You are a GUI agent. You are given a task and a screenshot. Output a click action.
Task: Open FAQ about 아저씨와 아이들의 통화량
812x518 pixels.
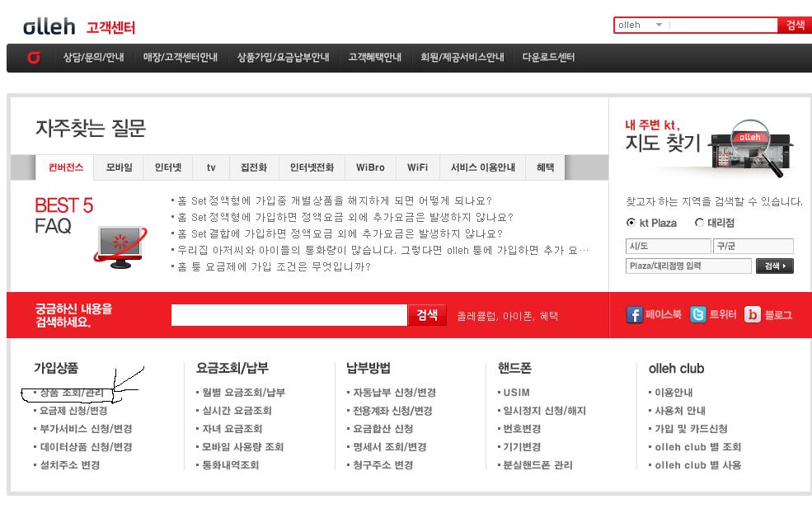click(383, 250)
